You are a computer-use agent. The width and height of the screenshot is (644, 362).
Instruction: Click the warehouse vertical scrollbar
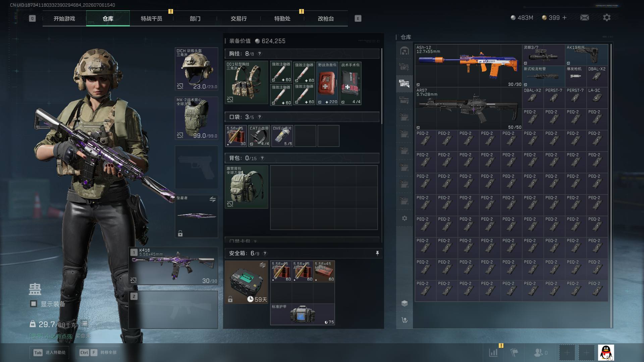[611, 186]
